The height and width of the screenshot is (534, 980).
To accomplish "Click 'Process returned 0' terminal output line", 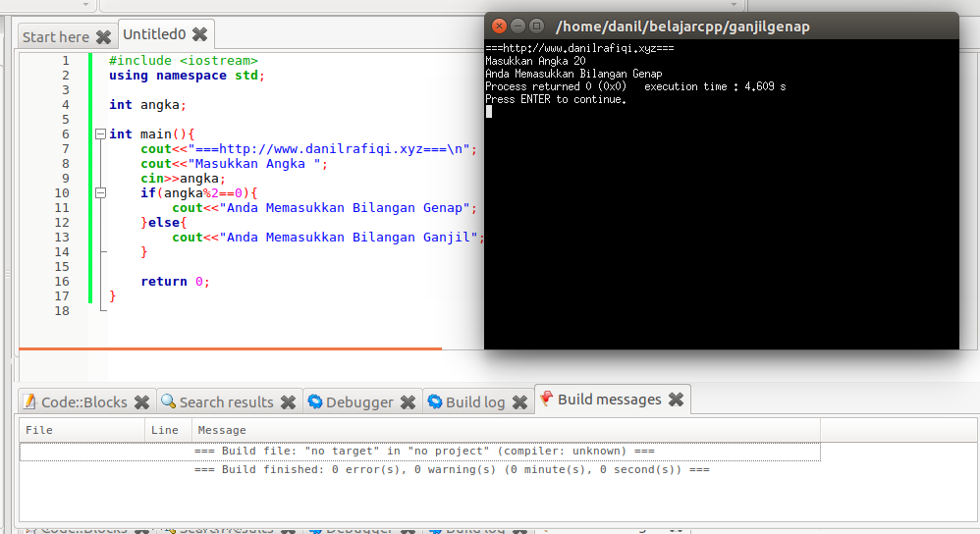I will [x=635, y=86].
